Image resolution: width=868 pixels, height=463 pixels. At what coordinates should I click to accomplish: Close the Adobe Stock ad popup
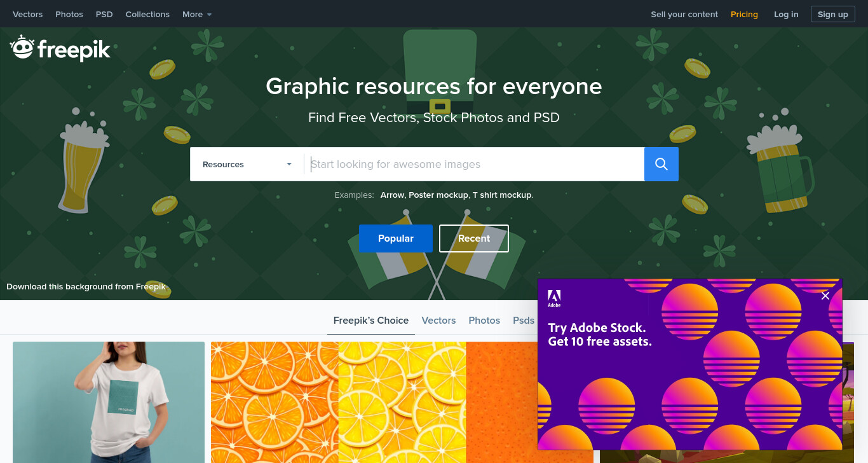point(825,296)
